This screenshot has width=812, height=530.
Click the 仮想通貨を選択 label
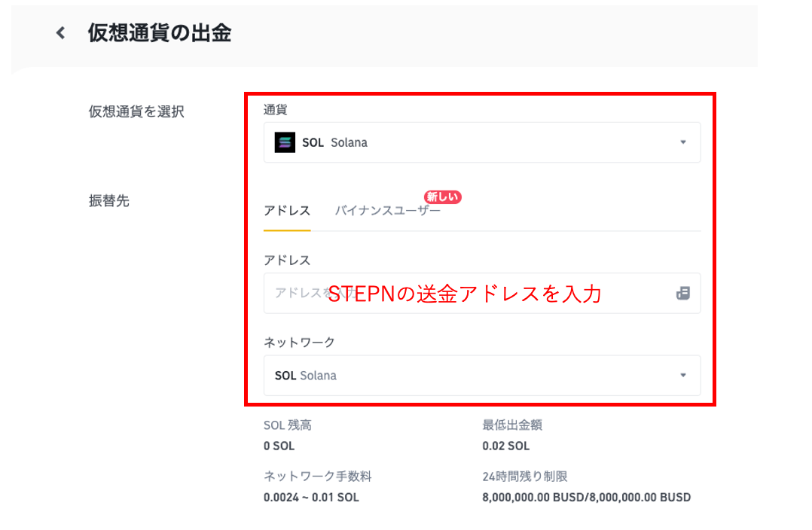136,111
